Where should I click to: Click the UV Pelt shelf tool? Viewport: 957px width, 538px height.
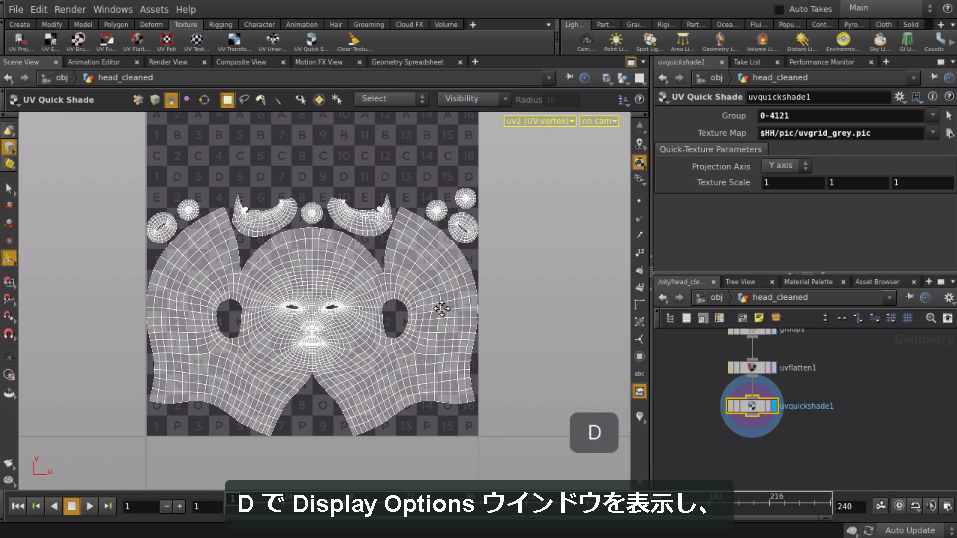pos(166,42)
